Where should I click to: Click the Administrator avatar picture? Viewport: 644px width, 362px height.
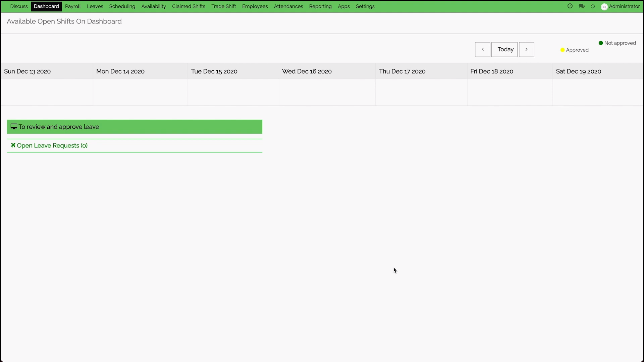click(604, 7)
